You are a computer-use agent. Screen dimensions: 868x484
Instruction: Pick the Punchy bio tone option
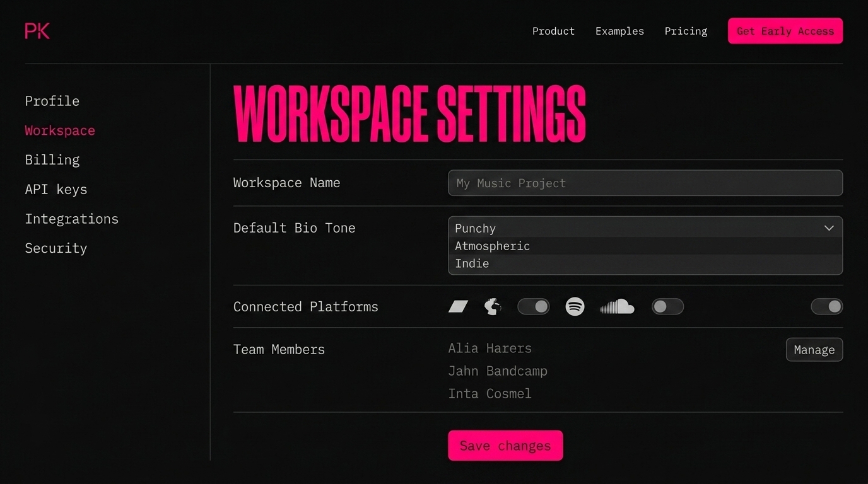[x=476, y=228]
